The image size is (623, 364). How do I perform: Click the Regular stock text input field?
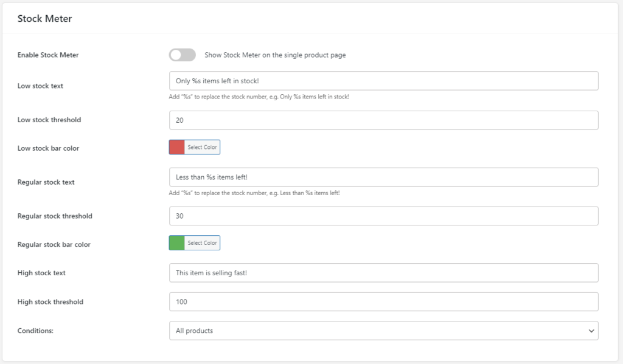383,177
